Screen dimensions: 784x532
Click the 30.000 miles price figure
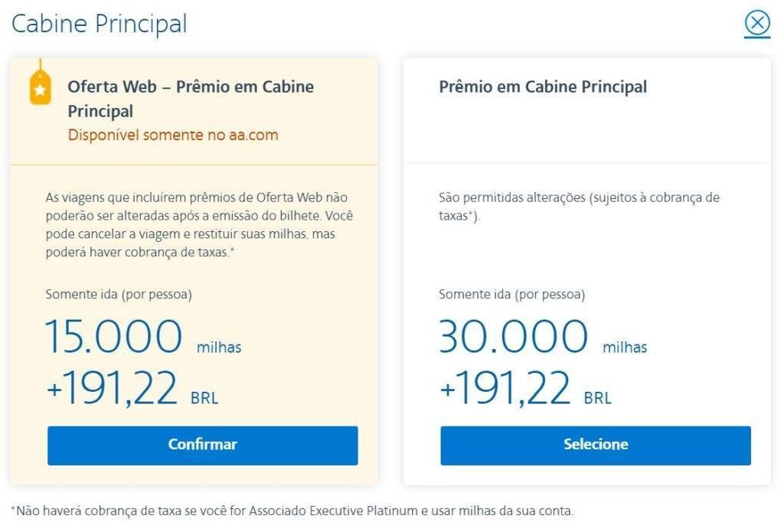coord(514,337)
